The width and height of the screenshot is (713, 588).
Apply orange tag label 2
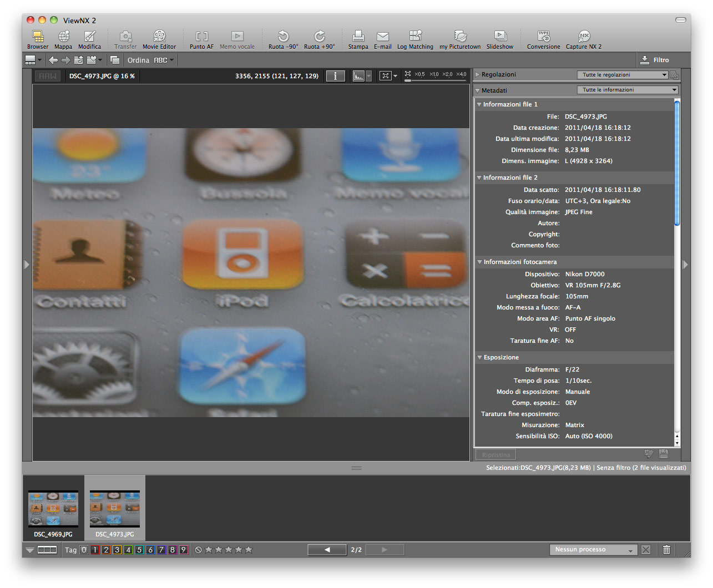(106, 550)
